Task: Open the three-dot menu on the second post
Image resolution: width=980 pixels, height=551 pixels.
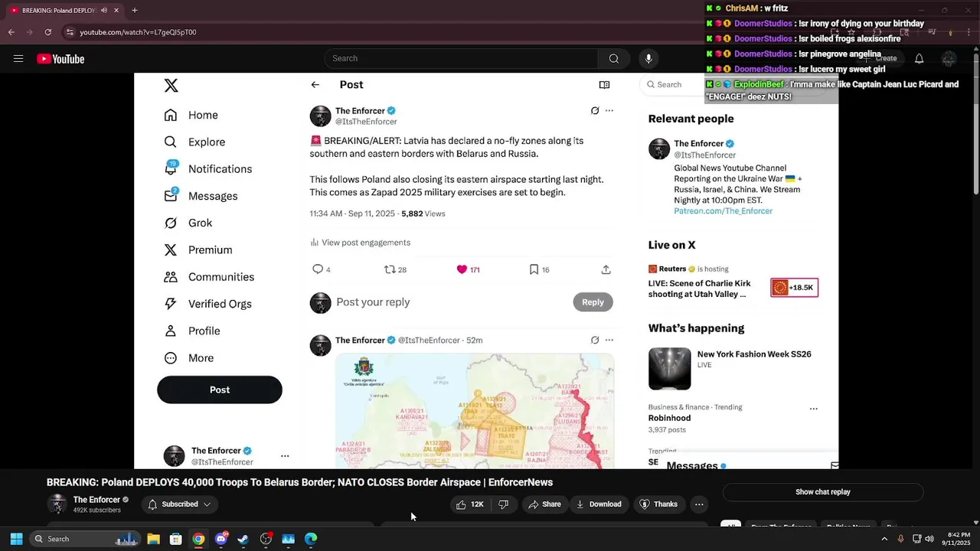Action: point(609,340)
